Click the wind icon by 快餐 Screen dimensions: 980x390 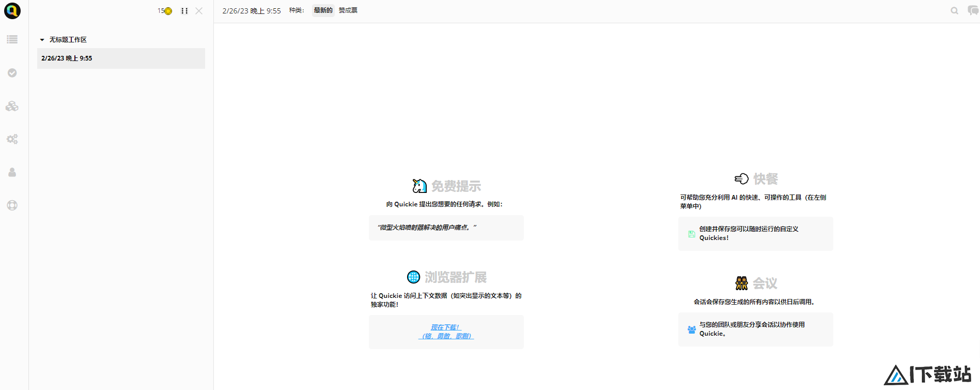click(x=742, y=179)
